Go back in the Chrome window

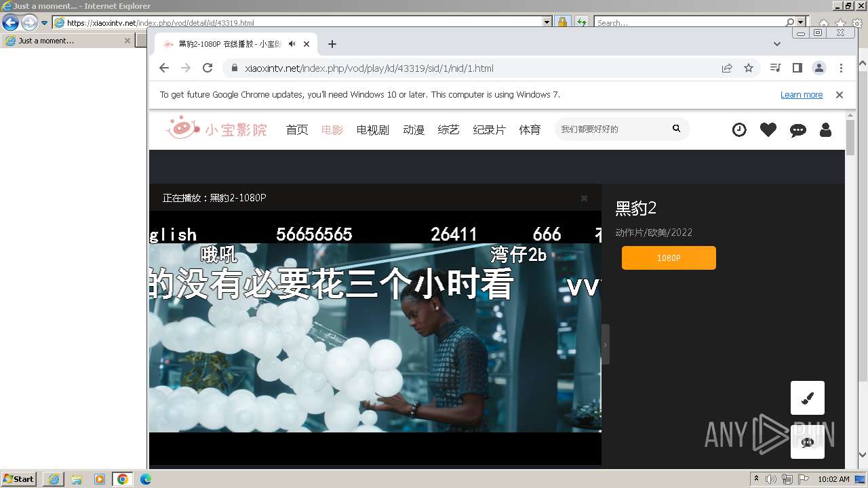pyautogui.click(x=164, y=68)
